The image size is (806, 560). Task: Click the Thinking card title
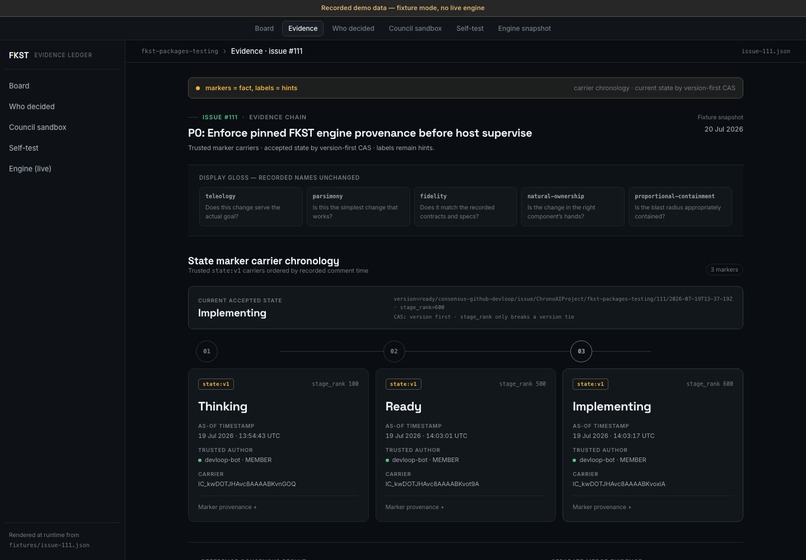pos(223,407)
